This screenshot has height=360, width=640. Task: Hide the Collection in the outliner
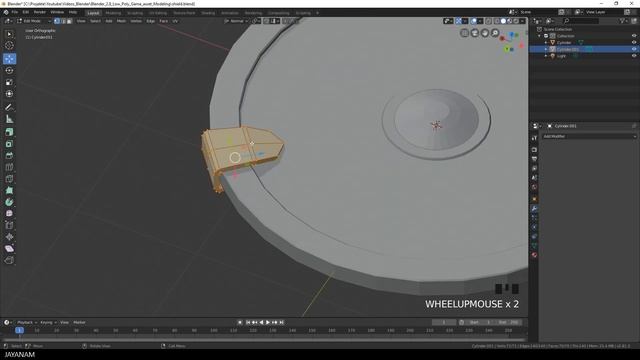[x=634, y=36]
